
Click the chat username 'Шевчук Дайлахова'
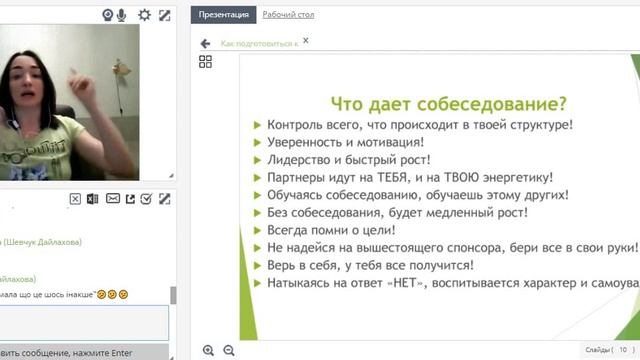tap(42, 242)
